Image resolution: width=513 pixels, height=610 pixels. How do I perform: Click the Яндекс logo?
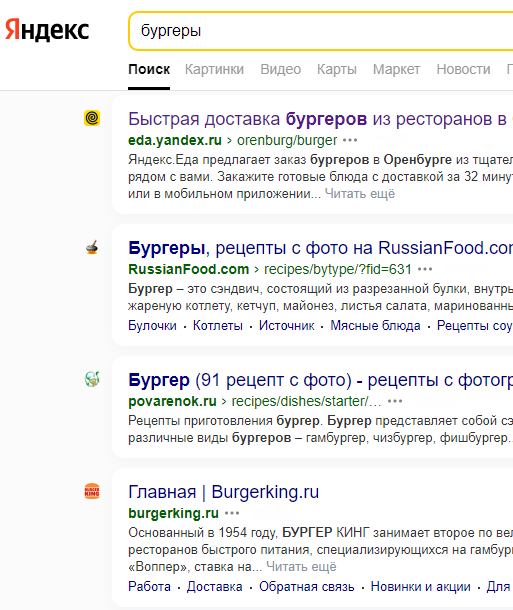(47, 30)
